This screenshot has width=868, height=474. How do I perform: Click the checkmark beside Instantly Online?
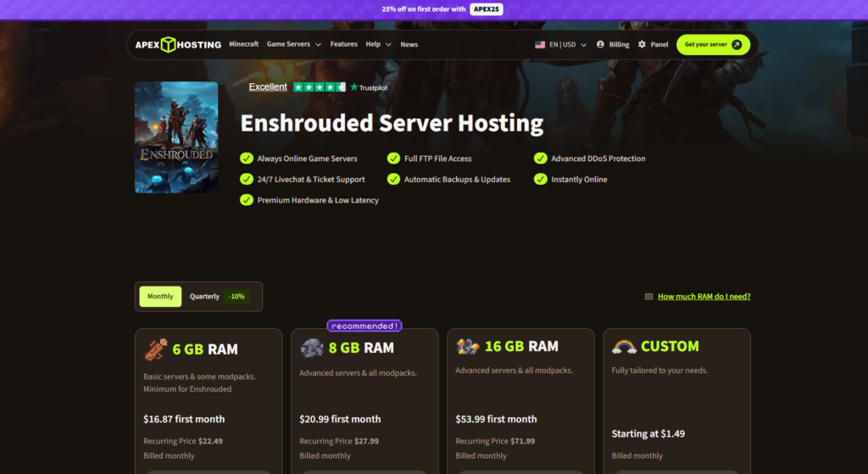tap(540, 180)
